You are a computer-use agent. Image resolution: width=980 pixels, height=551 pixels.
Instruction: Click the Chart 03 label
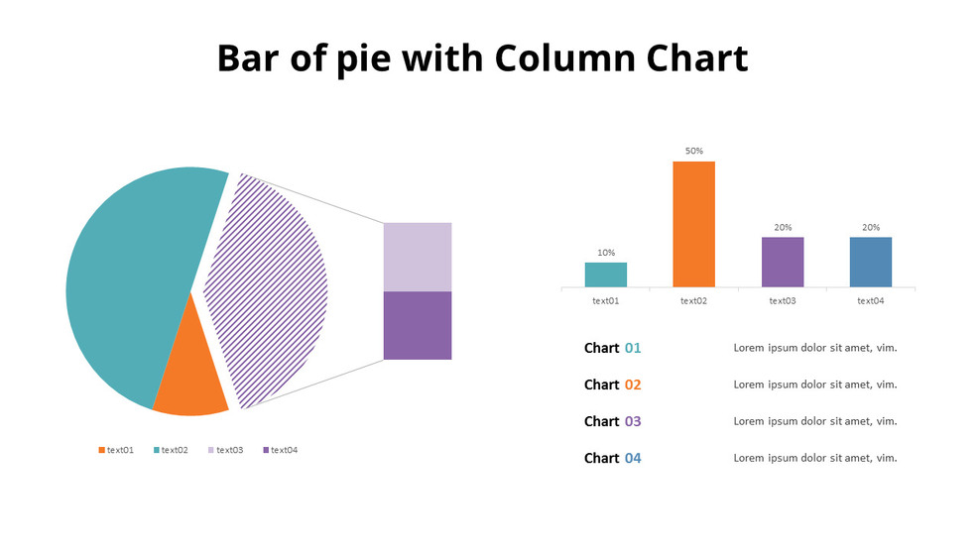612,421
